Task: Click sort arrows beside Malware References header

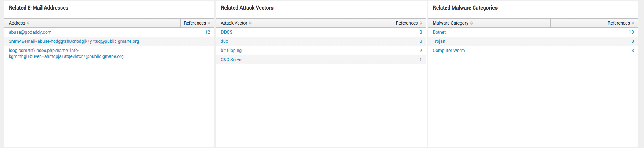Action: 633,23
